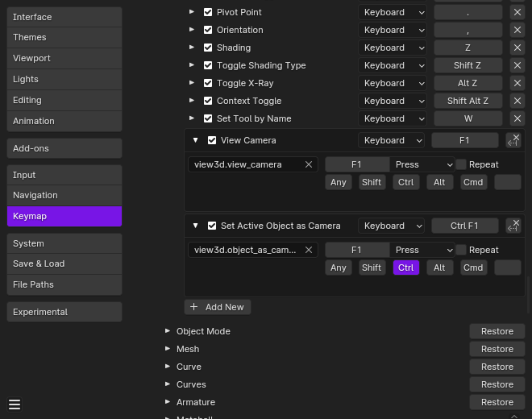Click the Add New keymap button
This screenshot has width=532, height=419.
218,307
